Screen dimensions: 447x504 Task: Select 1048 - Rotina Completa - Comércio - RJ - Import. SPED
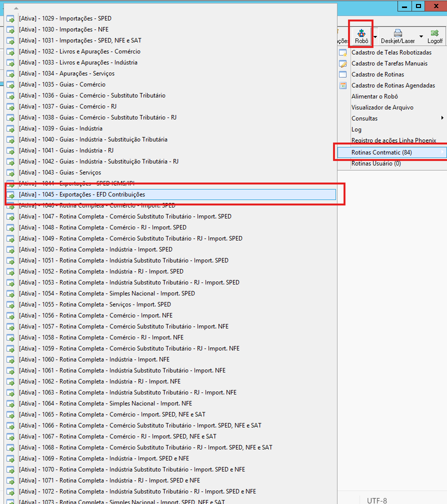coord(102,227)
